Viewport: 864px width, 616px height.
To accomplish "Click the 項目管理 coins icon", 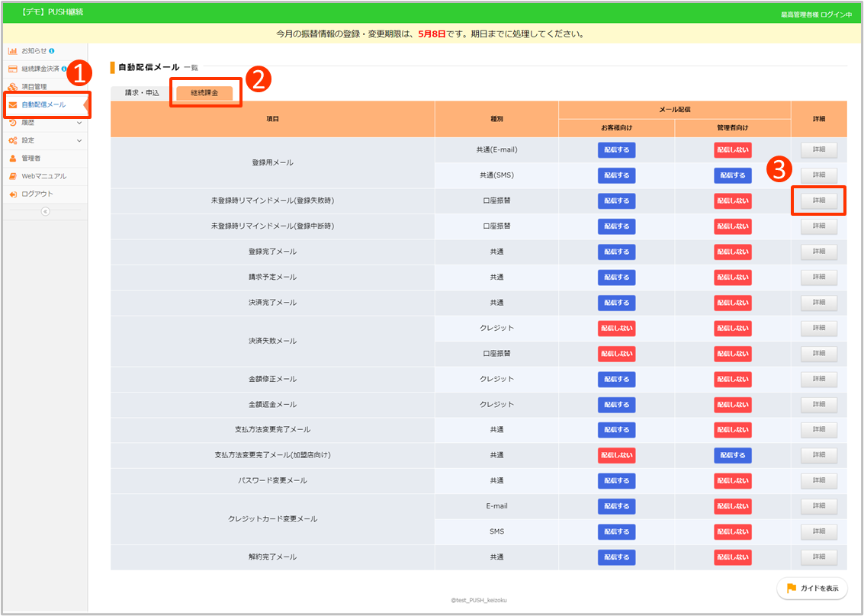I will tap(13, 87).
